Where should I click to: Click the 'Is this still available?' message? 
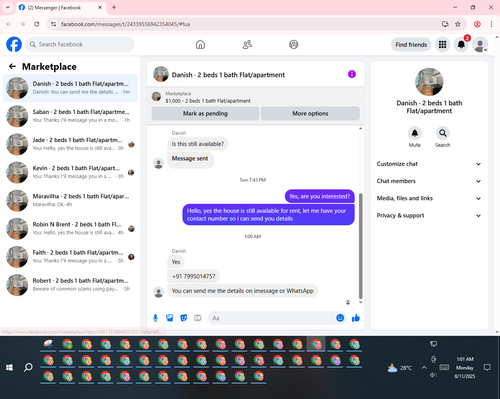[198, 144]
